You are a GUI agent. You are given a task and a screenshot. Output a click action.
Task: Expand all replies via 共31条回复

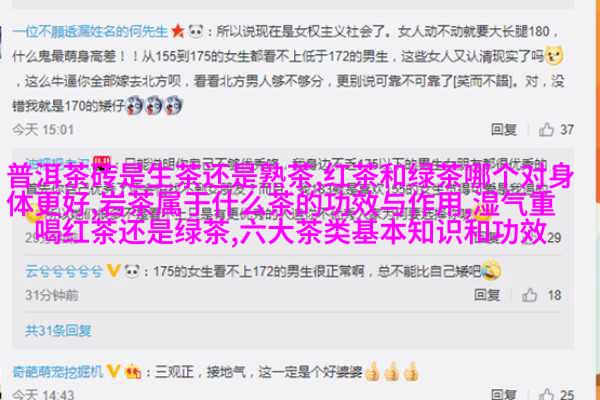point(59,330)
